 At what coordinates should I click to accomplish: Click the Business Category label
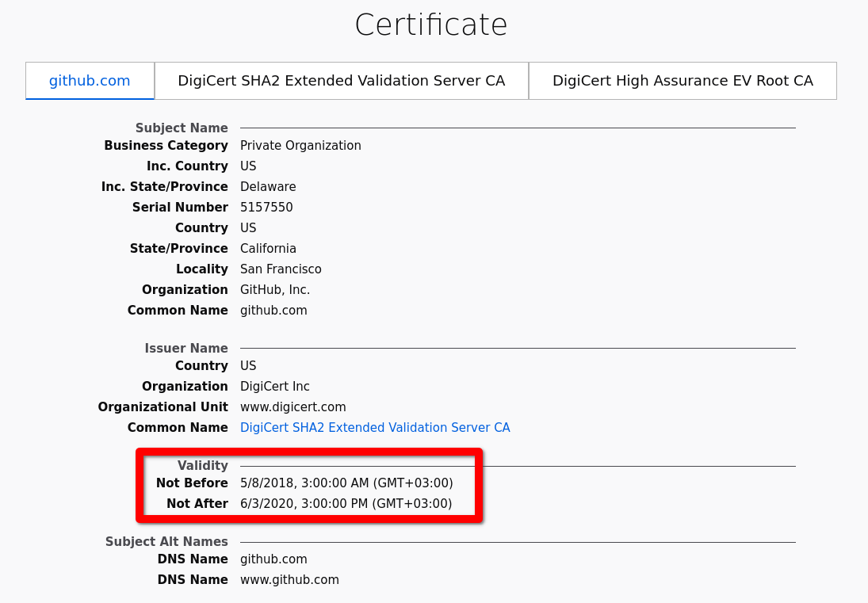pyautogui.click(x=166, y=146)
